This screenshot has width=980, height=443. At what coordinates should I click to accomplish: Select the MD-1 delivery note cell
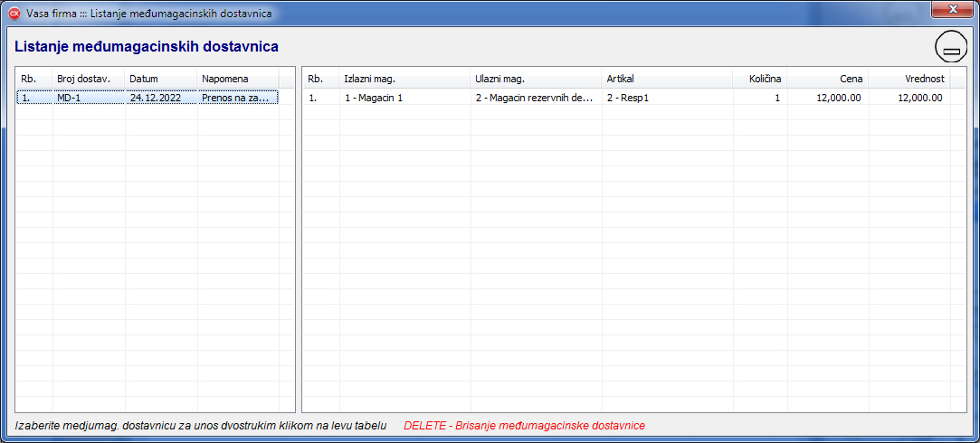(89, 98)
